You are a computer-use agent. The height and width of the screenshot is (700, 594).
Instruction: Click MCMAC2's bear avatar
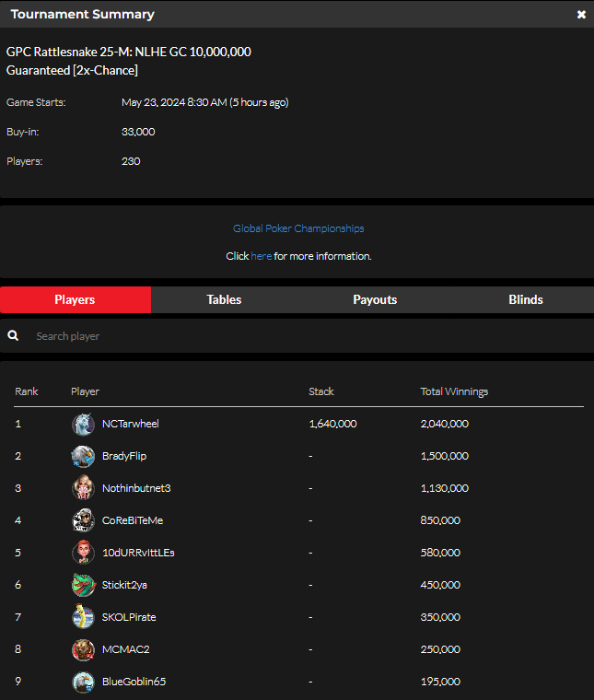point(84,649)
